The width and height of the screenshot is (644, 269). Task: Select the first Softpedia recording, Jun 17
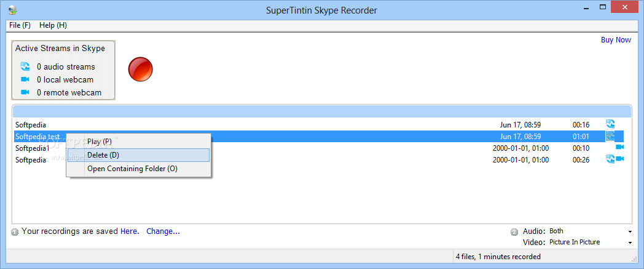pos(319,124)
